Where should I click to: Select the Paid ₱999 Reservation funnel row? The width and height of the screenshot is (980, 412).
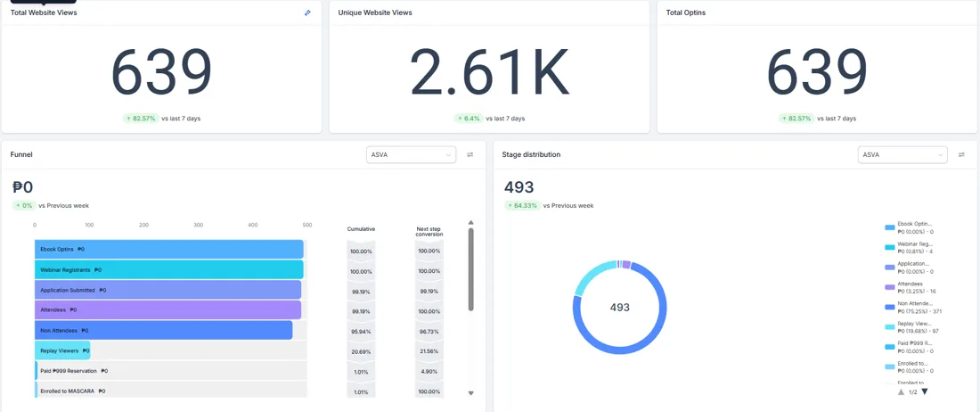(171, 371)
